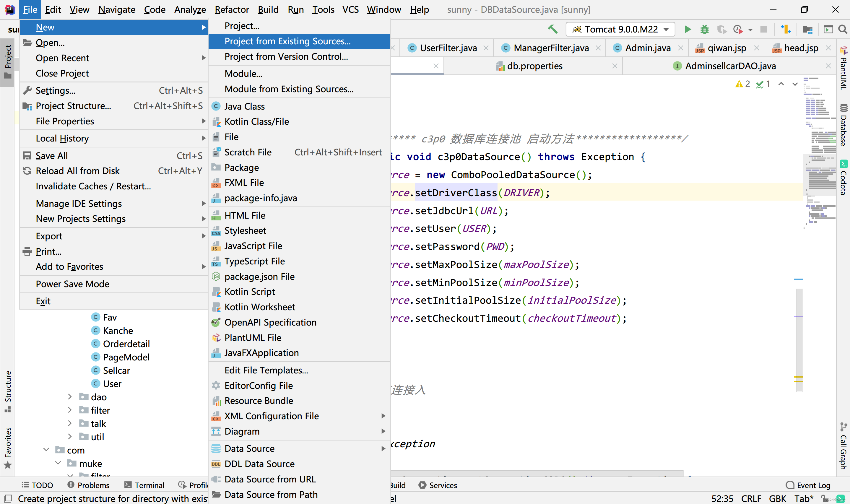
Task: Select Project from Existing Sources menu item
Action: pyautogui.click(x=299, y=41)
